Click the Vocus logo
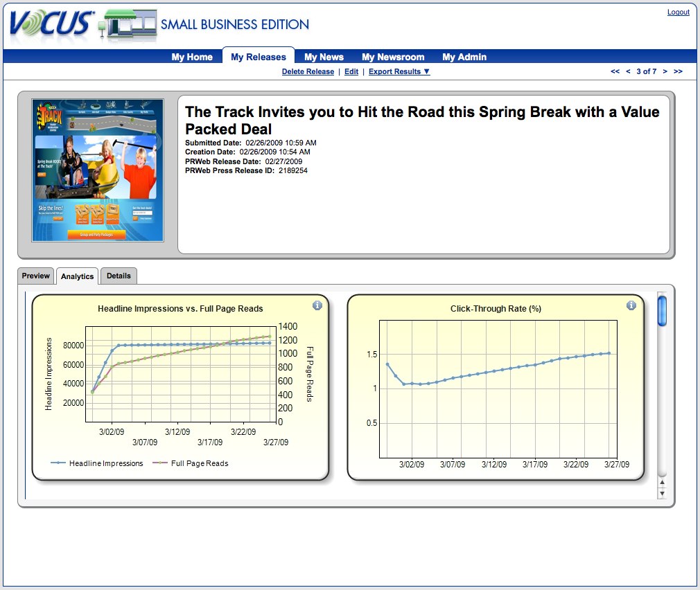Viewport: 700px width, 590px height. click(x=51, y=23)
